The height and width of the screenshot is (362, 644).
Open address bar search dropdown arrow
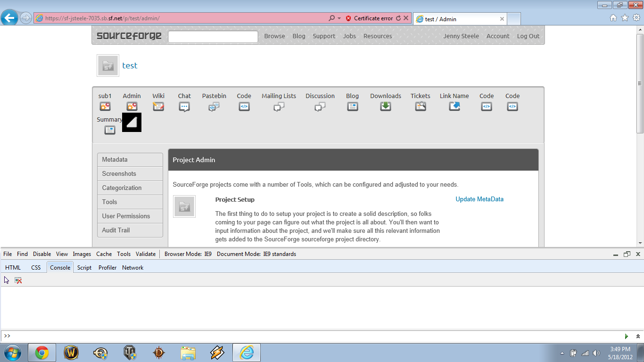tap(339, 18)
